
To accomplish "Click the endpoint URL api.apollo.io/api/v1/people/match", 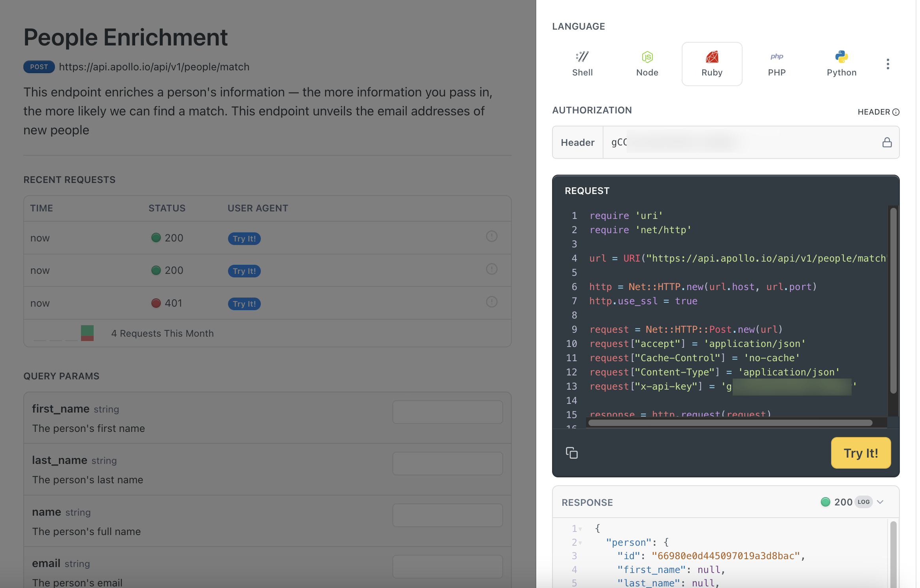I will 154,67.
